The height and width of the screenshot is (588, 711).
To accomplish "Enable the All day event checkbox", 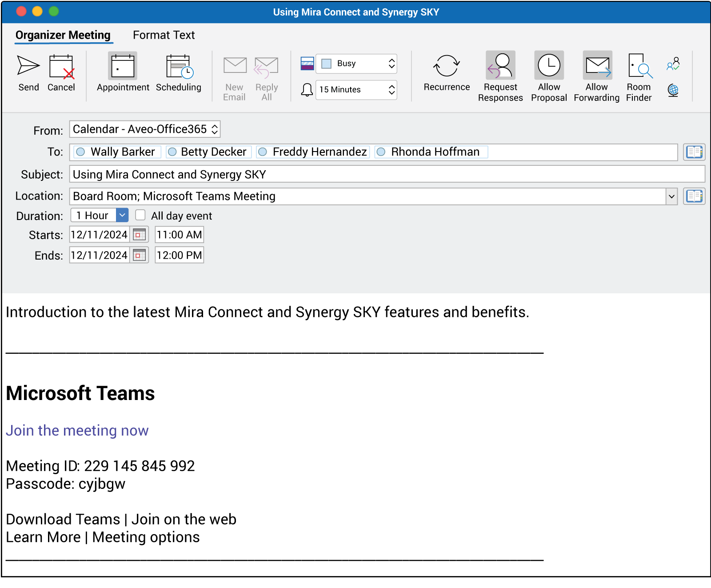I will 140,216.
